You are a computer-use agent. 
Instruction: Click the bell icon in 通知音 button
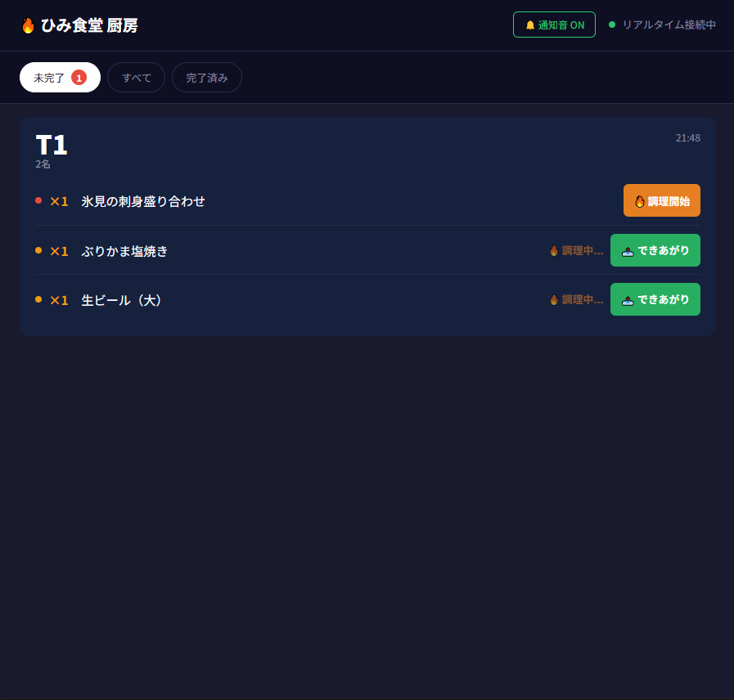pyautogui.click(x=530, y=25)
